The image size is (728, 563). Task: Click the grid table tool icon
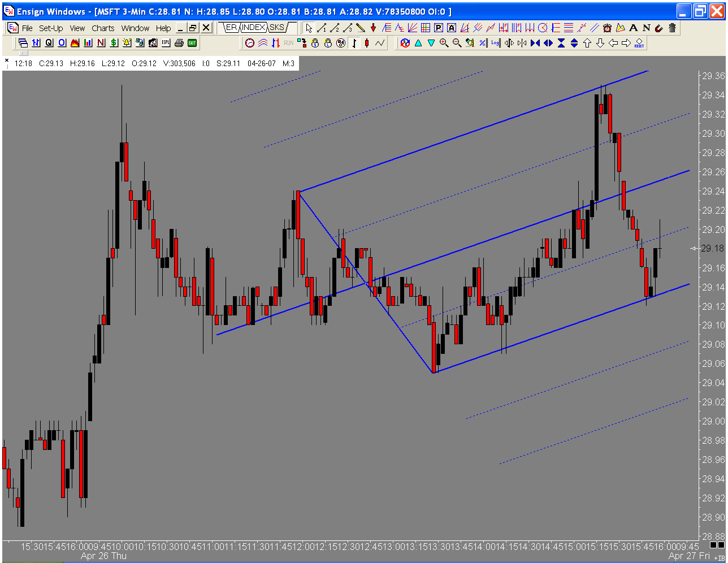click(425, 28)
